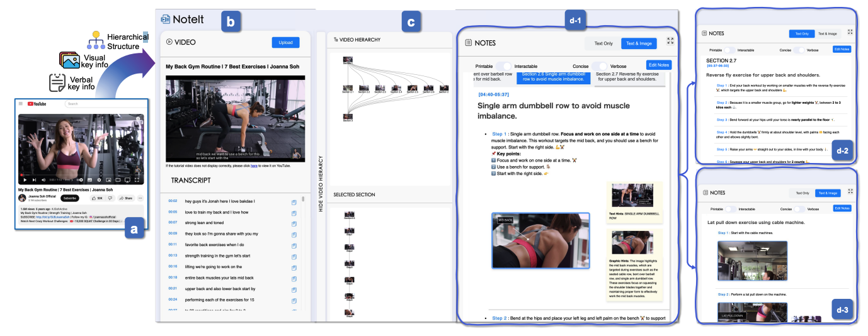This screenshot has height=336, width=868.
Task: Subscribe to Joanna Soh Official
Action: 69,198
